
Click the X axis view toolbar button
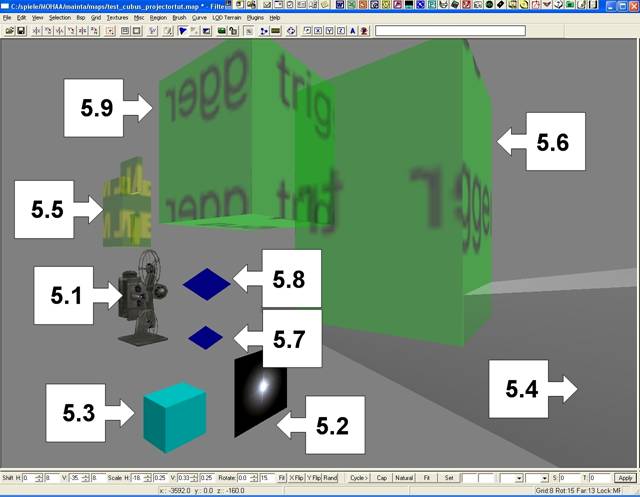tap(318, 31)
